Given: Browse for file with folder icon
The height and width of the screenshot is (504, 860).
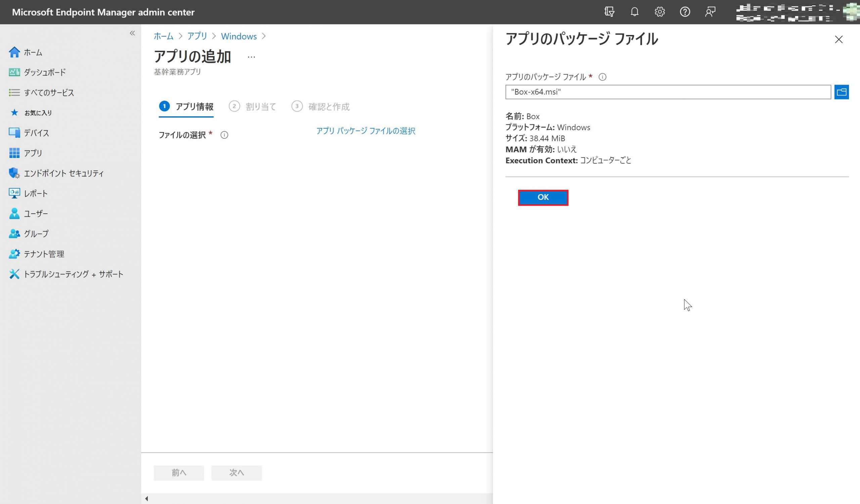Looking at the screenshot, I should pos(841,92).
